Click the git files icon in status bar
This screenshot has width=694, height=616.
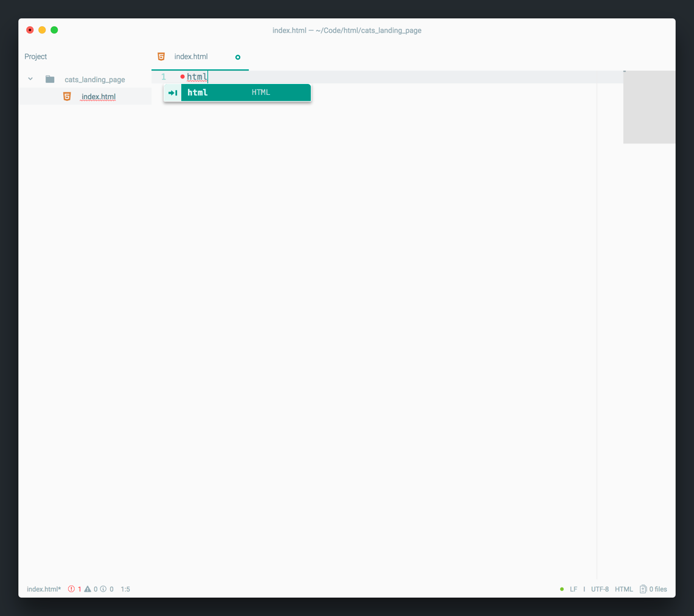[643, 589]
